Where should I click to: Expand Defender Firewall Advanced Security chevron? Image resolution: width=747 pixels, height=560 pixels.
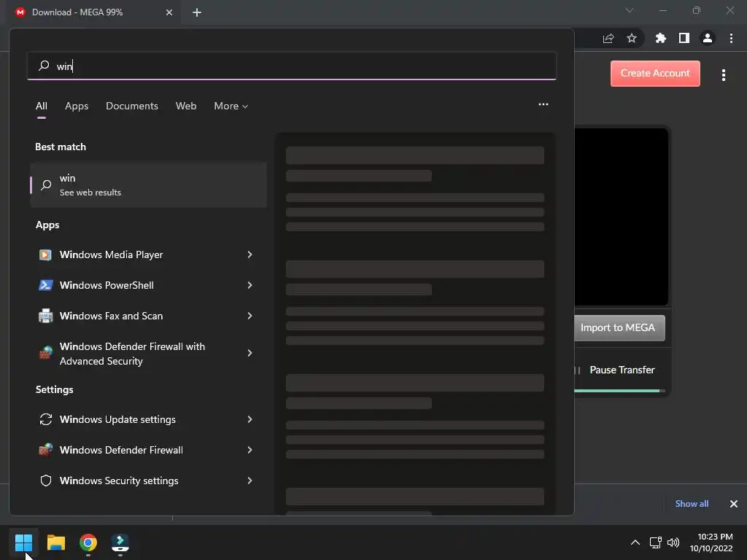[249, 353]
